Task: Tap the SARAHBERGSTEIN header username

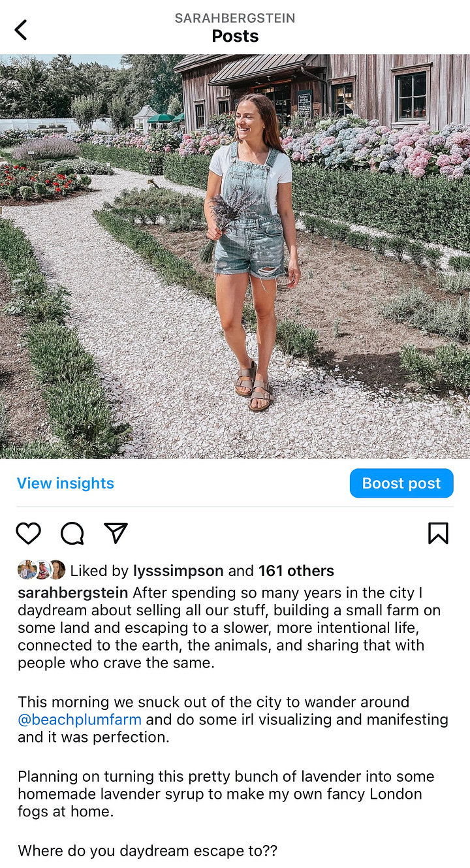Action: pyautogui.click(x=235, y=18)
